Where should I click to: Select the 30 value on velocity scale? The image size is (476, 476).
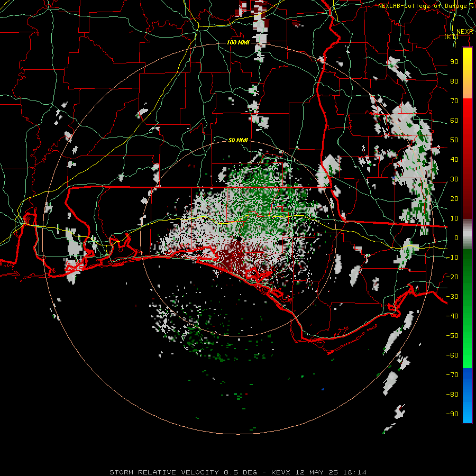tap(454, 179)
